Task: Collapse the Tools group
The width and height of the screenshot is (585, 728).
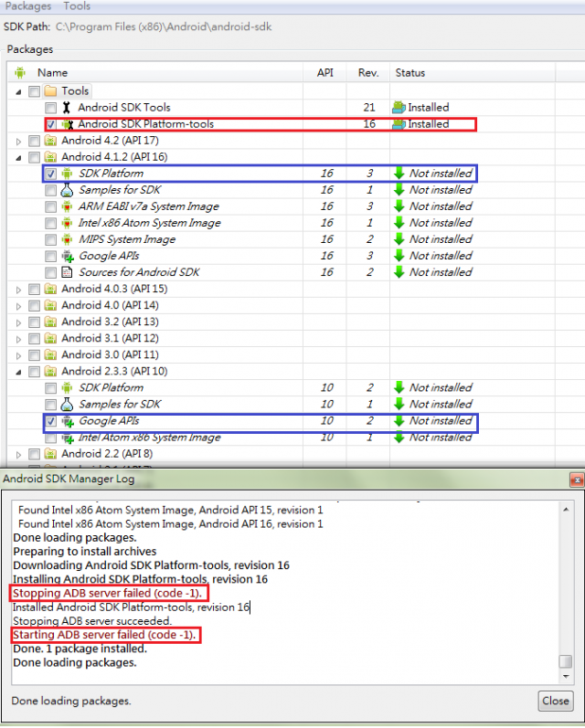Action: click(x=18, y=92)
